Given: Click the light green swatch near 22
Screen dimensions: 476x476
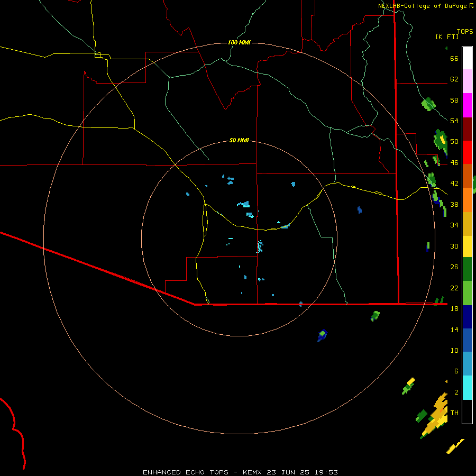Looking at the screenshot, I should pos(467,293).
